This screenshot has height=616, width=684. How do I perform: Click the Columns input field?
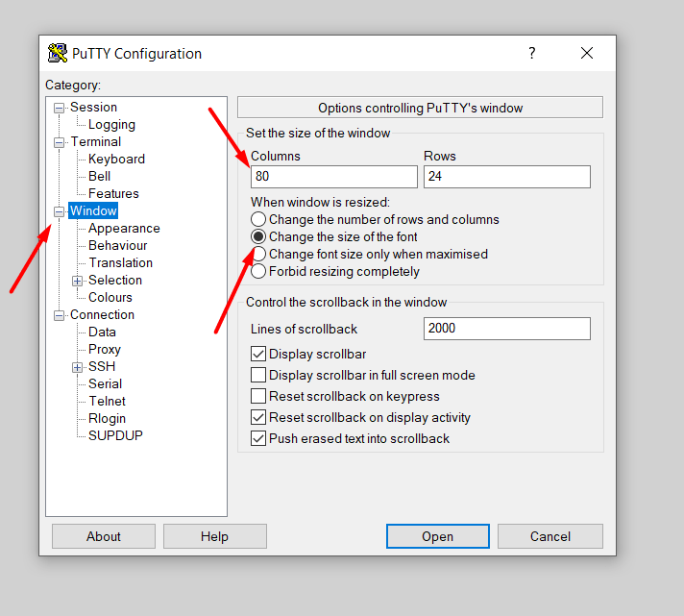333,177
